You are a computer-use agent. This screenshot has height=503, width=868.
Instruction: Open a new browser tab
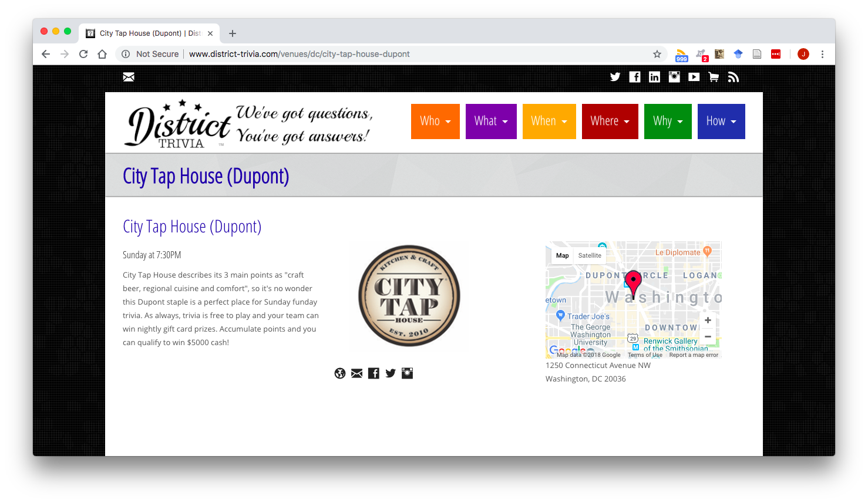pos(233,33)
